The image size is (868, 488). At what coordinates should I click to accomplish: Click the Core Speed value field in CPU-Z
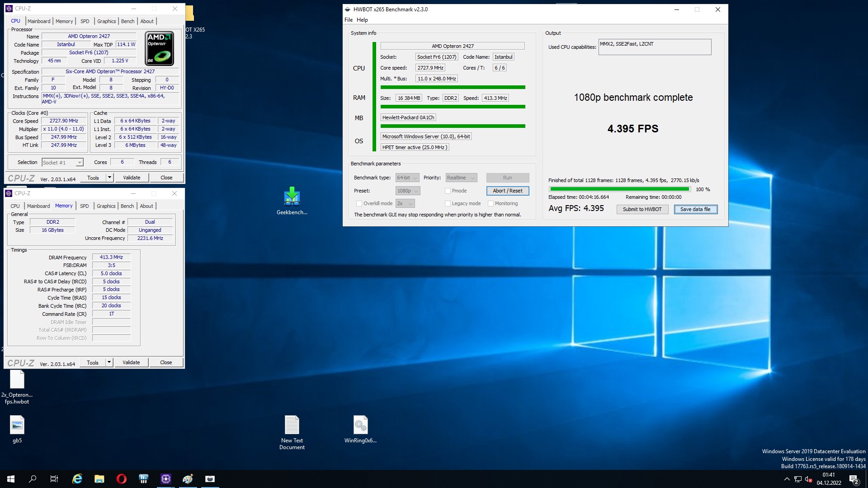pyautogui.click(x=64, y=121)
